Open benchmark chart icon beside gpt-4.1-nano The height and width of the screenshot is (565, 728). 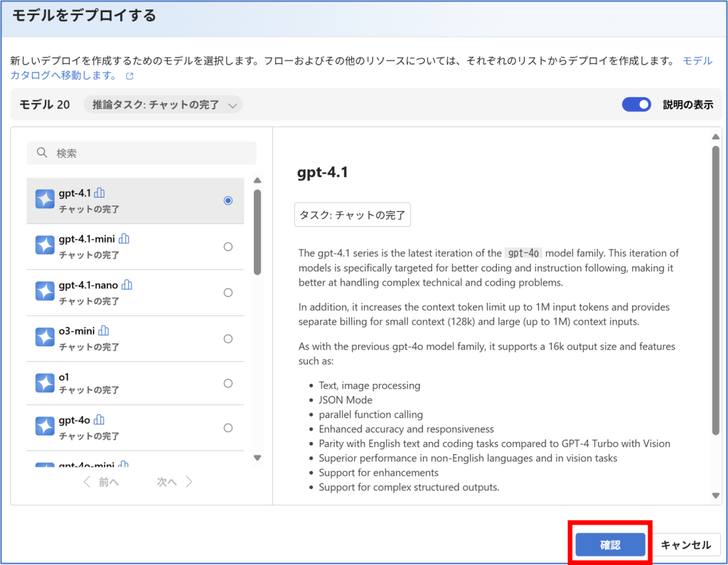click(x=127, y=284)
